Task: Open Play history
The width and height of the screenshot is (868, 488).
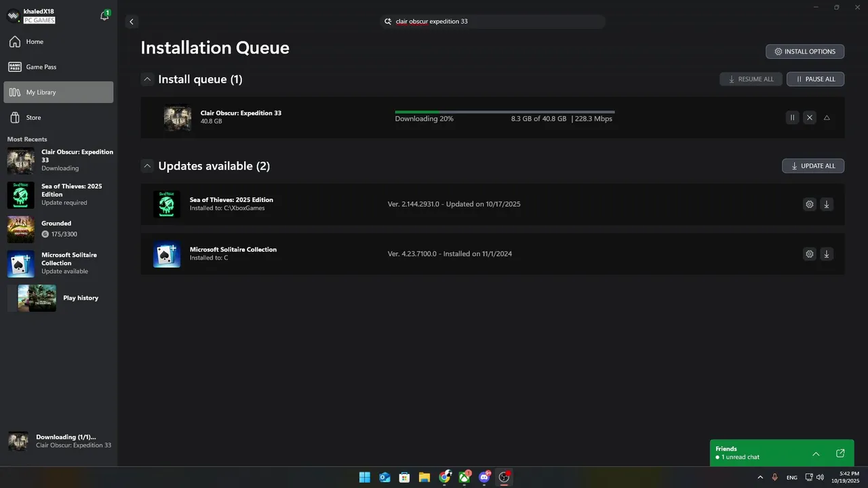Action: (x=60, y=298)
